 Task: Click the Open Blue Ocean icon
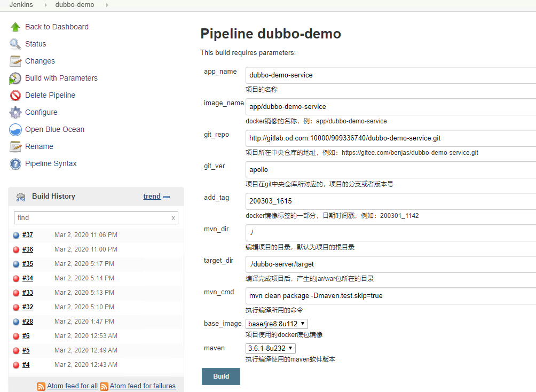pos(15,129)
